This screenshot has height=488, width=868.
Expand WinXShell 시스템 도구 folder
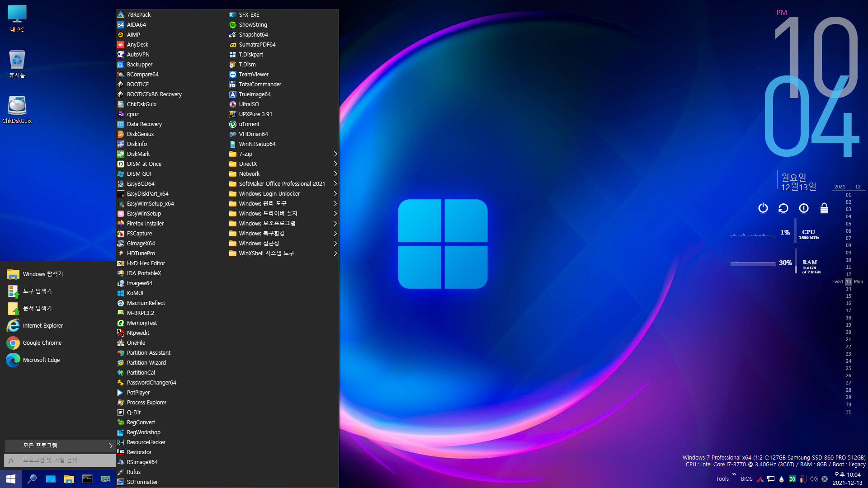[283, 253]
